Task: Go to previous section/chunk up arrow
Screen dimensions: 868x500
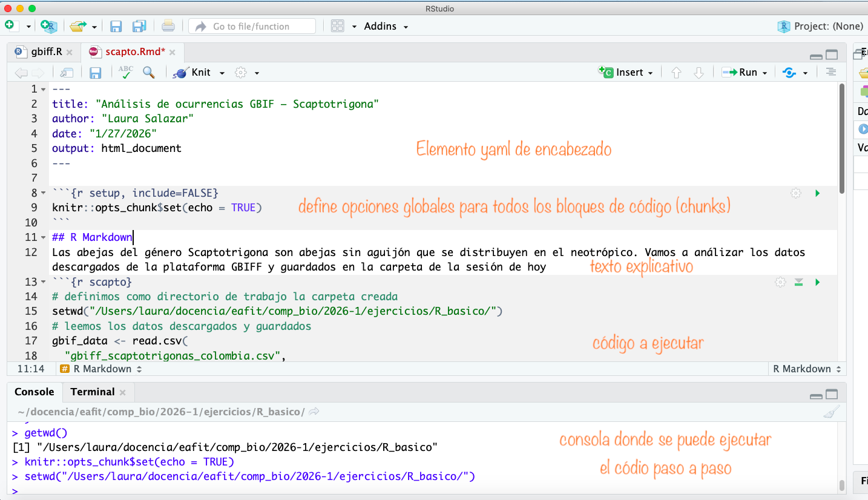Action: pyautogui.click(x=677, y=73)
